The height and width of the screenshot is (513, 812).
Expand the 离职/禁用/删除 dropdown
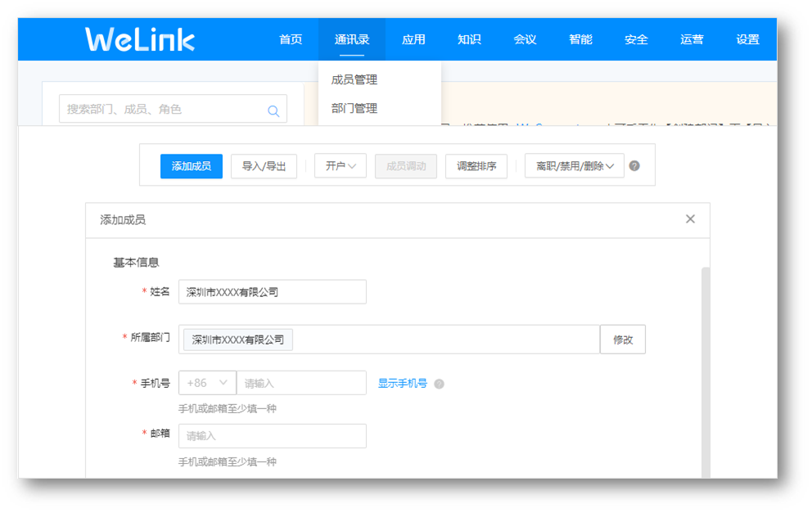574,166
